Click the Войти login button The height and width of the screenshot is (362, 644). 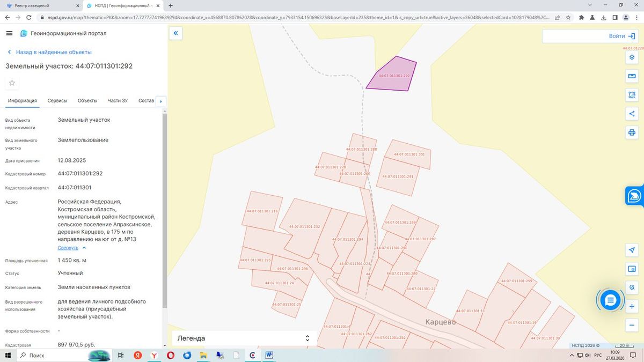pyautogui.click(x=621, y=36)
